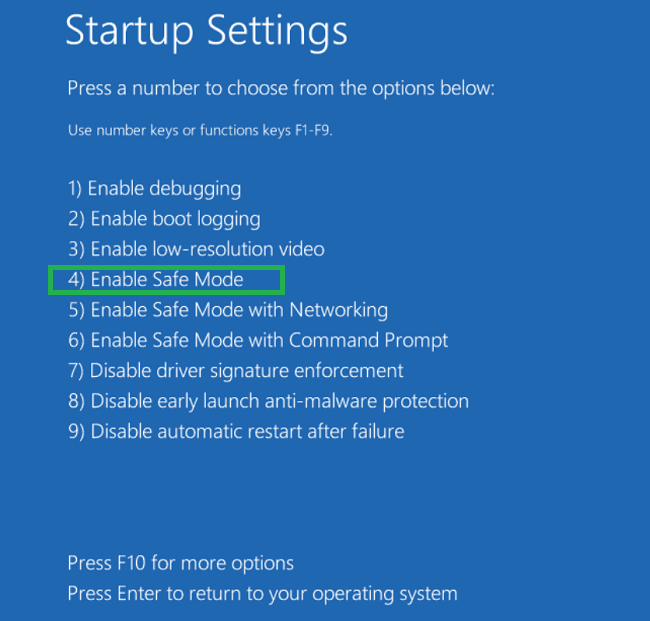Select Enable Safe Mode with Command Prompt
The height and width of the screenshot is (621, 650).
[x=258, y=341]
